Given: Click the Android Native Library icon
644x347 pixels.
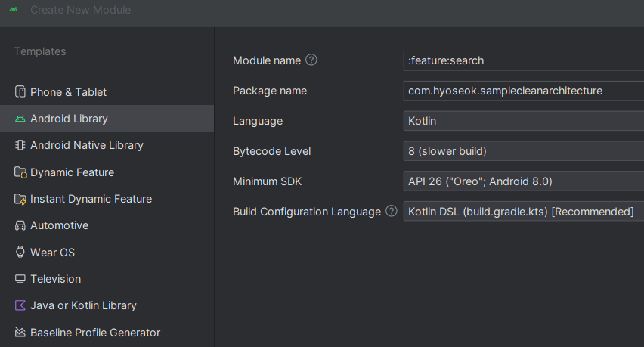Looking at the screenshot, I should pyautogui.click(x=20, y=145).
